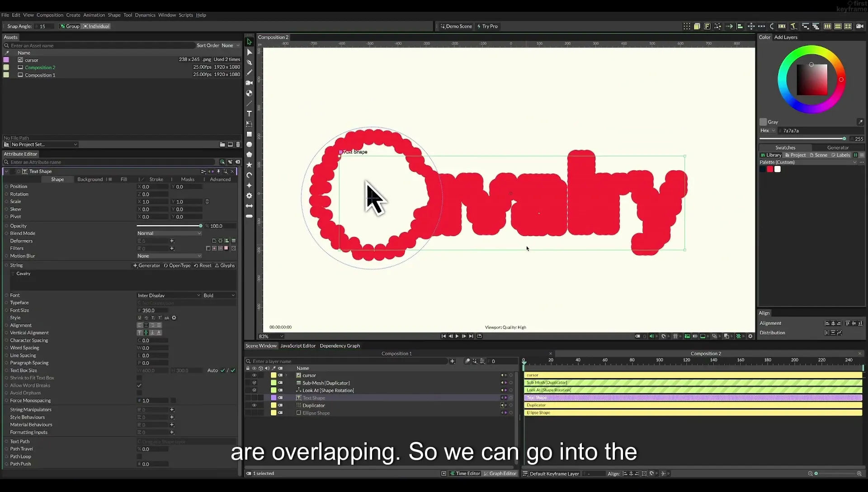Open new folder icon in Assets
The image size is (868, 492).
coord(222,145)
